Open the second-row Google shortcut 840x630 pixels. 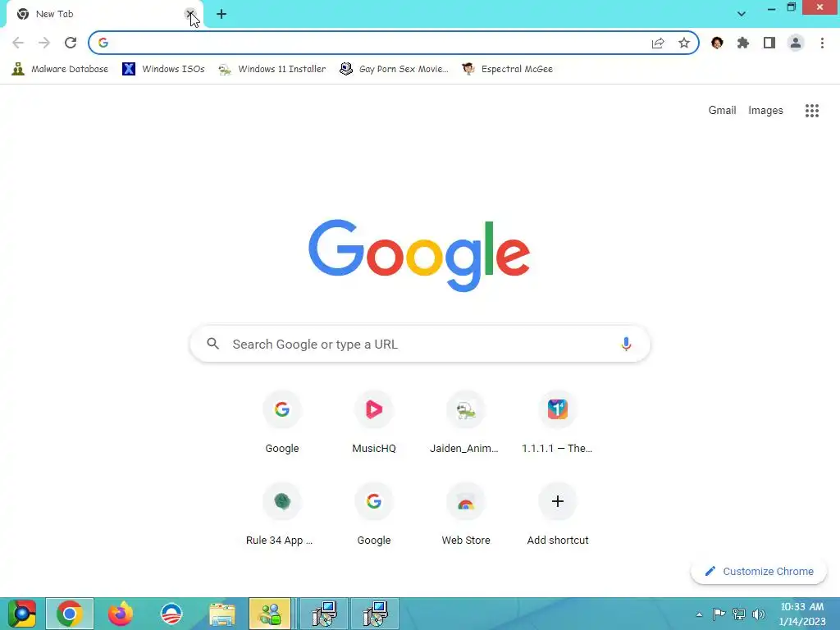[x=374, y=515]
